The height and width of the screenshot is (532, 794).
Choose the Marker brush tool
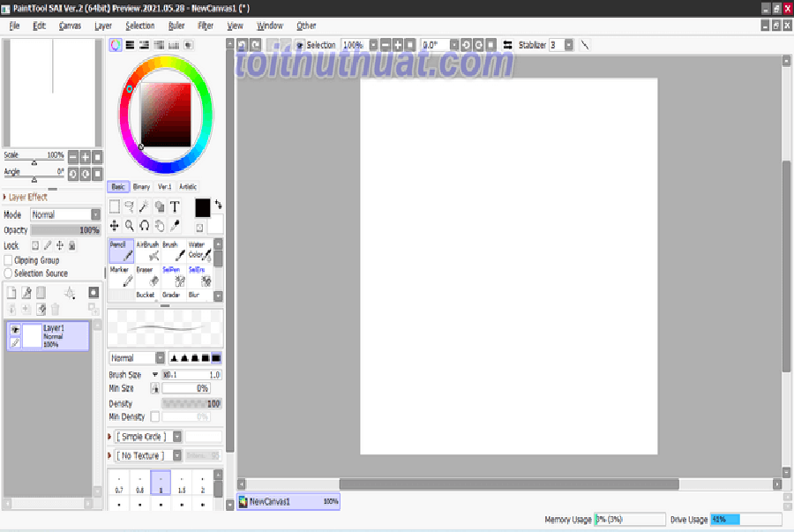pyautogui.click(x=122, y=277)
